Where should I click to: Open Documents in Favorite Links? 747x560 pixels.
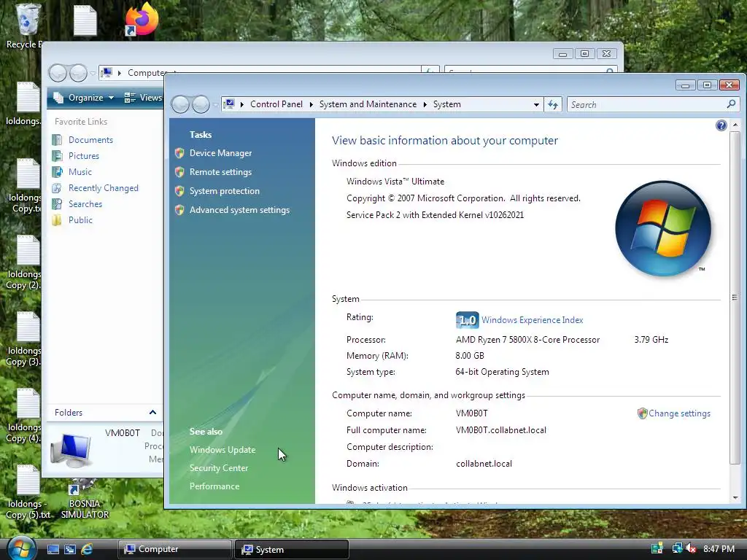[x=90, y=140]
